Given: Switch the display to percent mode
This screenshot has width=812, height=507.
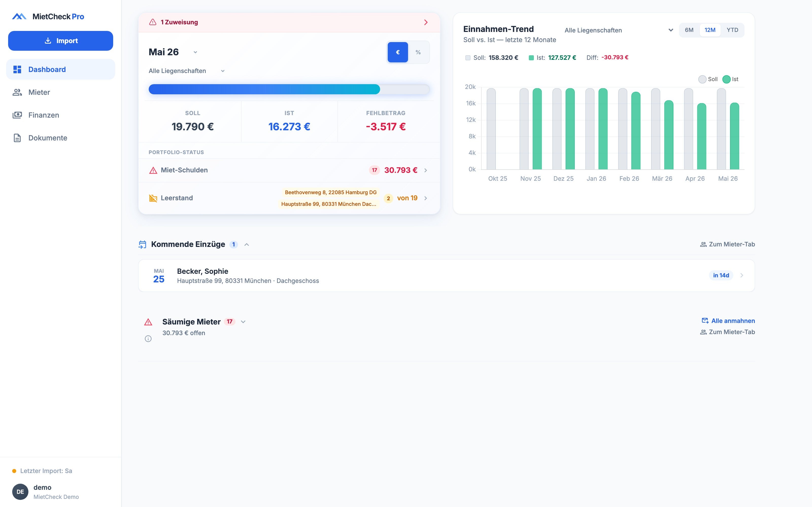Looking at the screenshot, I should click(x=418, y=52).
